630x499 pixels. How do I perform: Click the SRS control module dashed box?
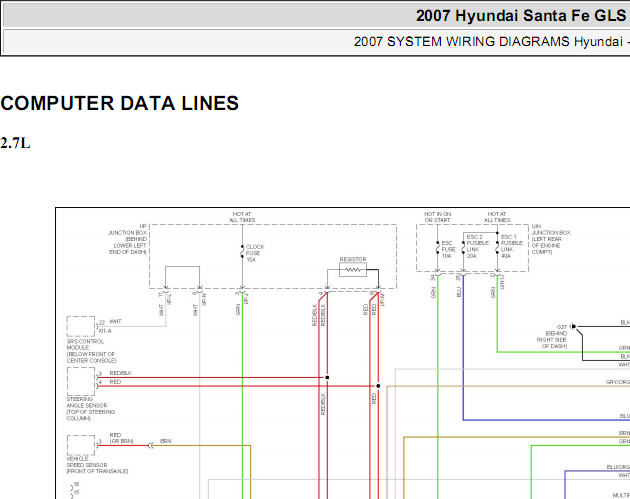[x=81, y=326]
